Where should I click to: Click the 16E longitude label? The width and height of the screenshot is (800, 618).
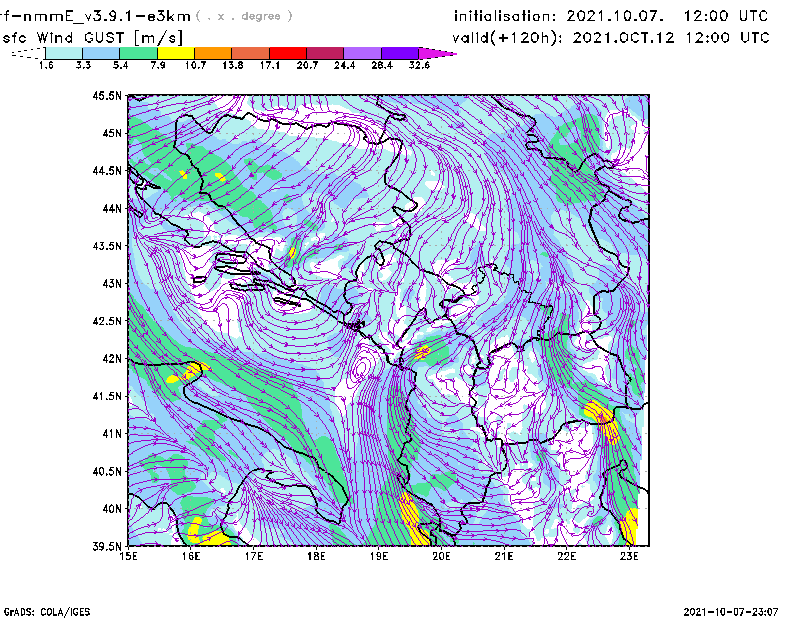[191, 556]
